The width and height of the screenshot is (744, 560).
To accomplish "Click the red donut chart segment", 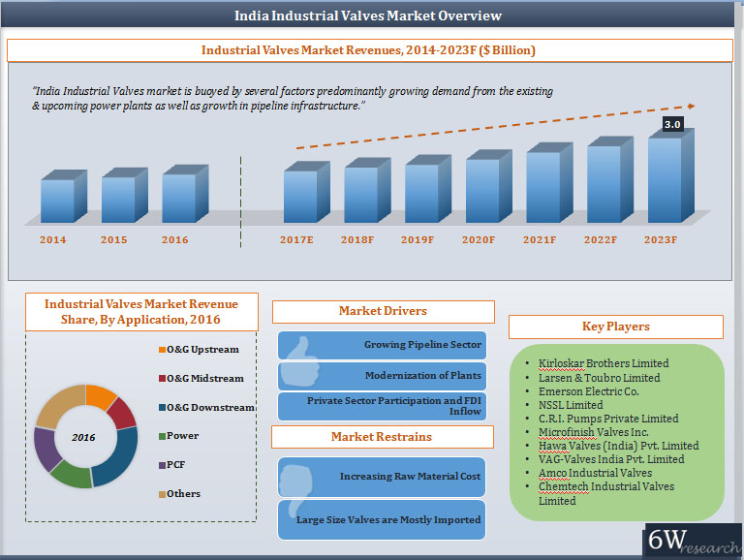I will (x=122, y=414).
